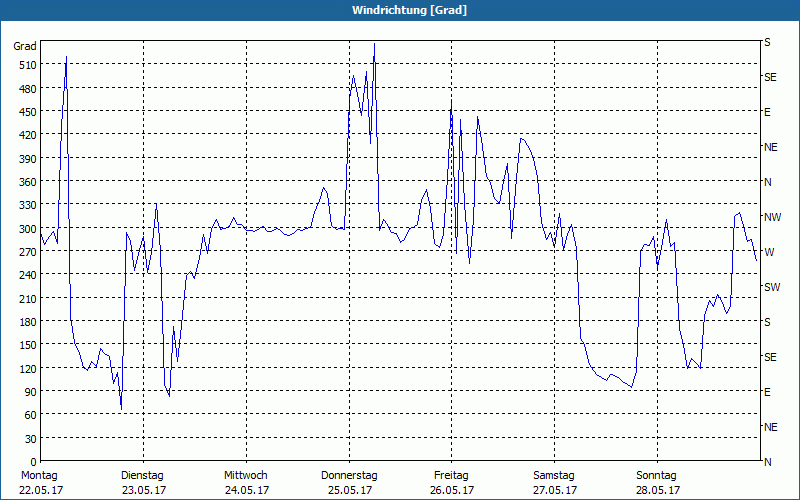Click the 'Freitag' day label
The image size is (800, 500).
(451, 476)
